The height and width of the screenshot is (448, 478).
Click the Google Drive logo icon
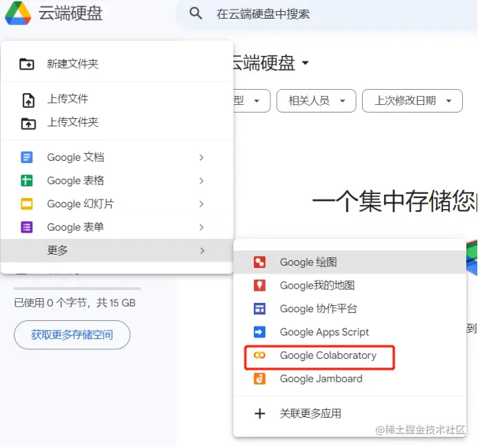click(x=18, y=13)
